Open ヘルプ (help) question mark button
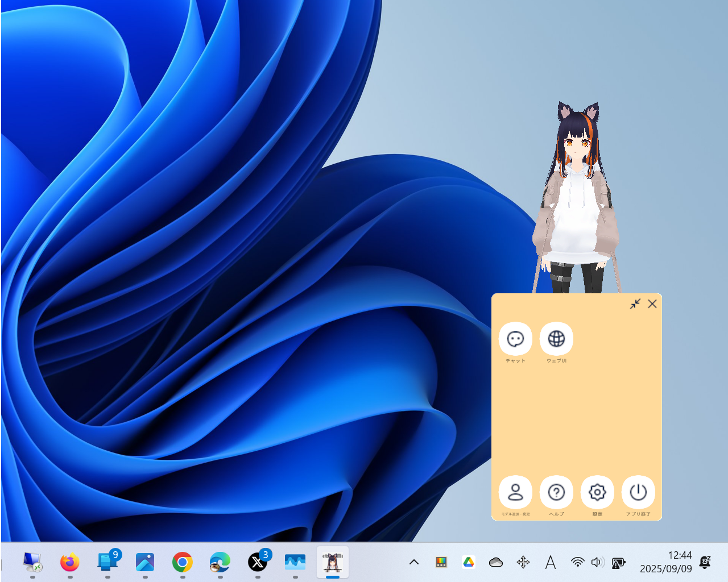This screenshot has width=728, height=582. 556,492
